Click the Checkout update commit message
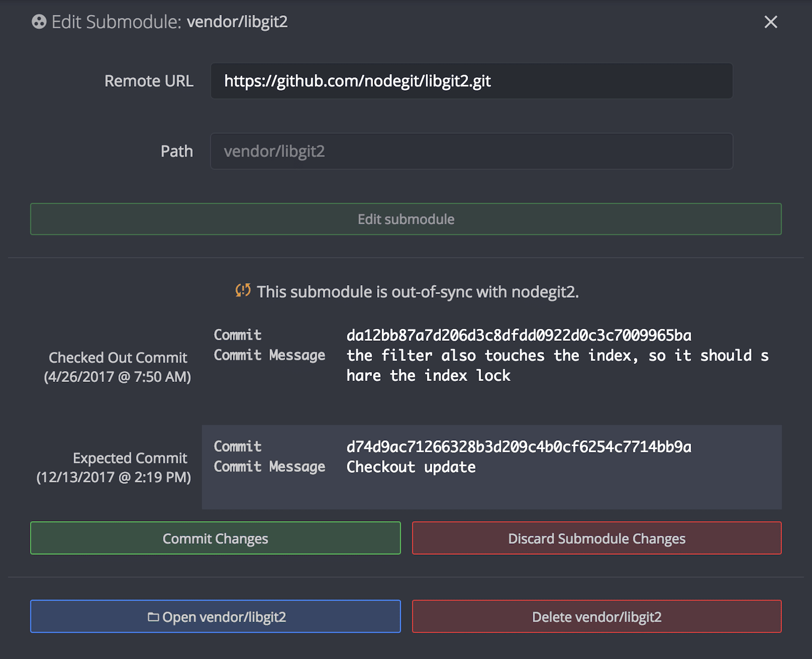The width and height of the screenshot is (812, 659). (410, 467)
